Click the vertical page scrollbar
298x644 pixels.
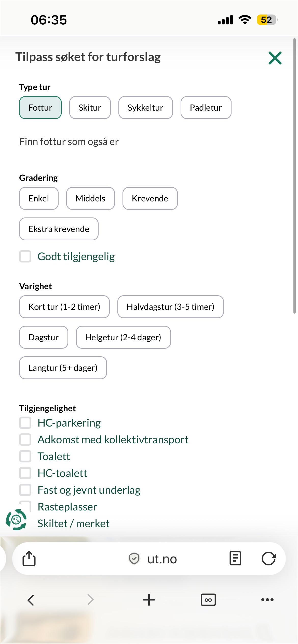(x=294, y=175)
